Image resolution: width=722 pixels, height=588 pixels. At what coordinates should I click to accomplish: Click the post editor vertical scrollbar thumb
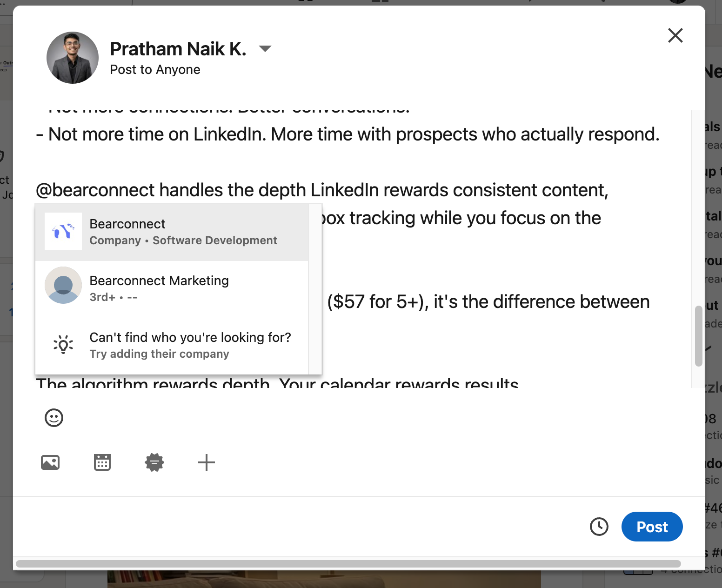[x=698, y=336]
